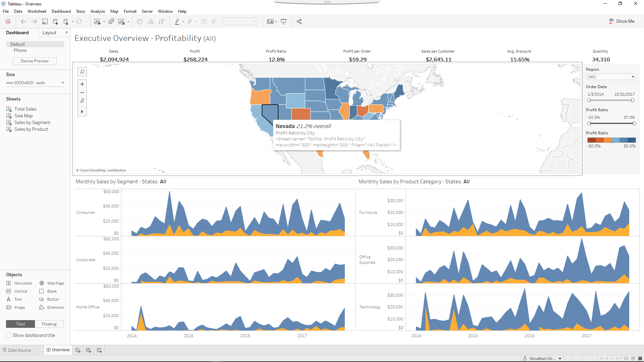The height and width of the screenshot is (362, 644).
Task: Zoom in on the map with plus icon
Action: pyautogui.click(x=82, y=84)
